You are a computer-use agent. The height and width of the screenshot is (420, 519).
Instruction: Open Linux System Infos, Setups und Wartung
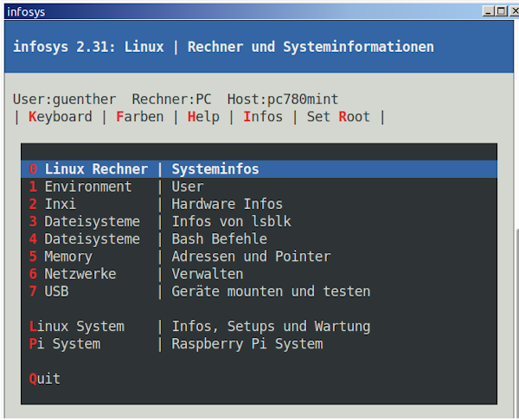click(199, 327)
